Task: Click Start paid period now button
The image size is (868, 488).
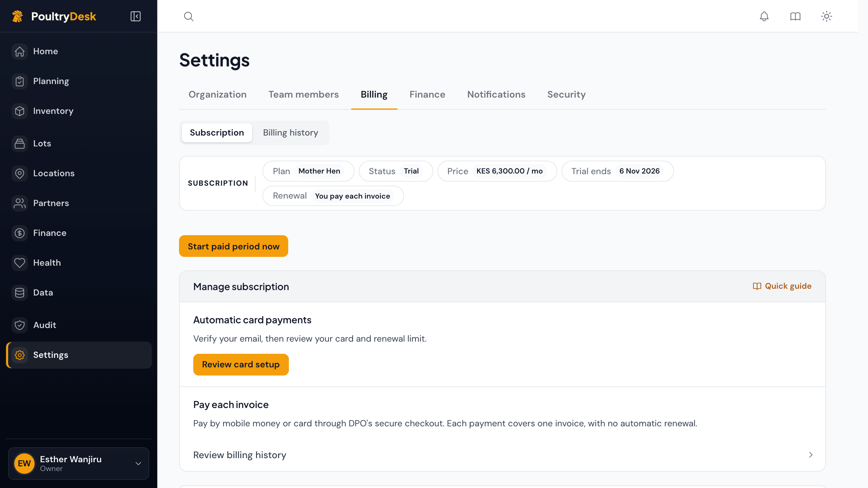Action: point(234,246)
